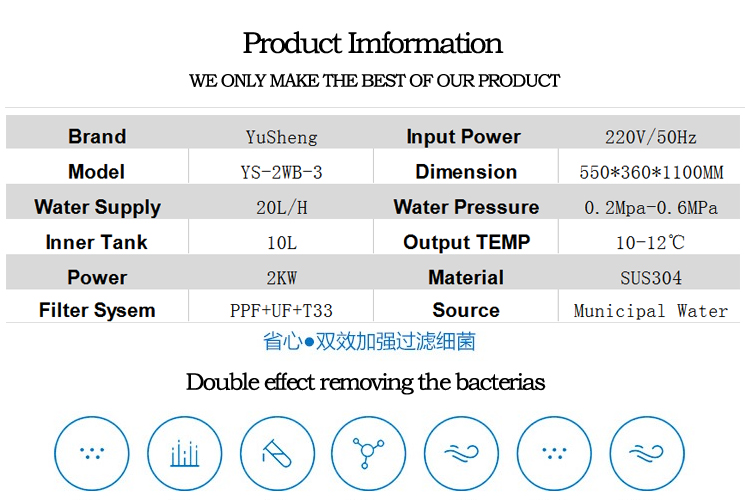Image resolution: width=745 pixels, height=500 pixels.
Task: Click the blue Chinese subtitle text
Action: point(369,341)
